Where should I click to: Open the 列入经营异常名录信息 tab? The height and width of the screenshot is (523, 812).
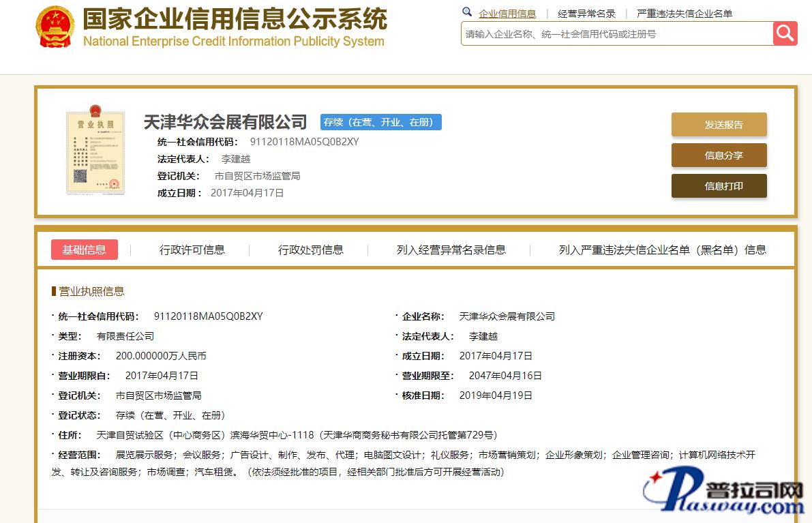click(451, 250)
